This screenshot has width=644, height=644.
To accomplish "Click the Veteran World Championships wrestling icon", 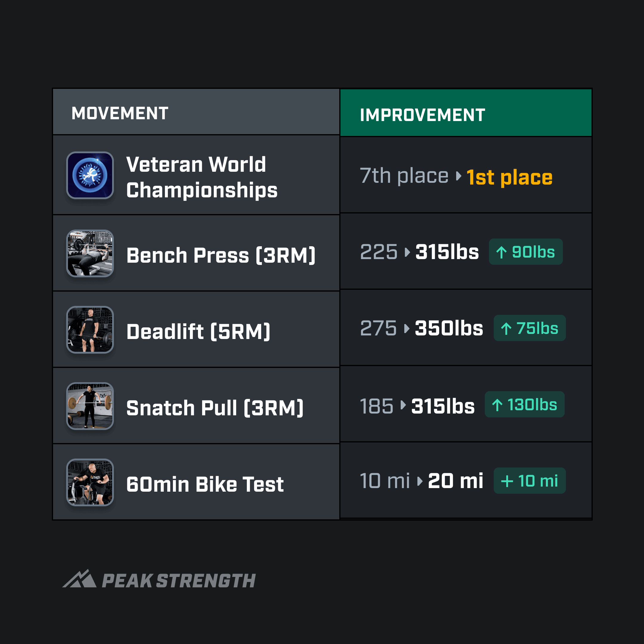I will pos(90,175).
